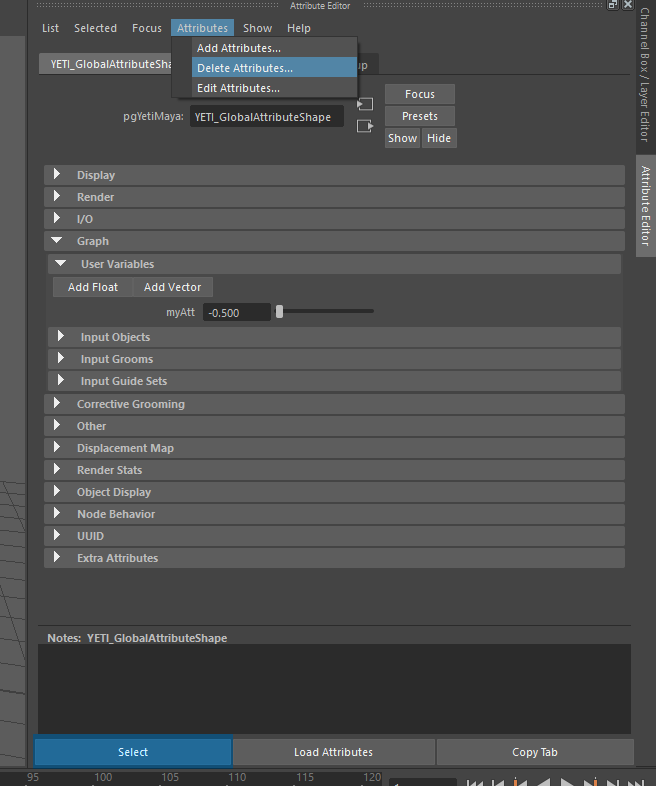Float the Attribute Editor panel
Image resolution: width=656 pixels, height=786 pixels.
coord(612,5)
